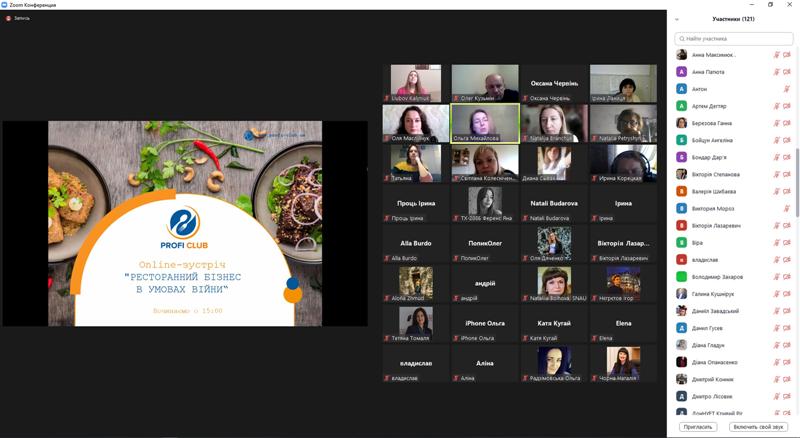
Task: Click muted microphone icon for Анна Папота
Action: [x=775, y=72]
